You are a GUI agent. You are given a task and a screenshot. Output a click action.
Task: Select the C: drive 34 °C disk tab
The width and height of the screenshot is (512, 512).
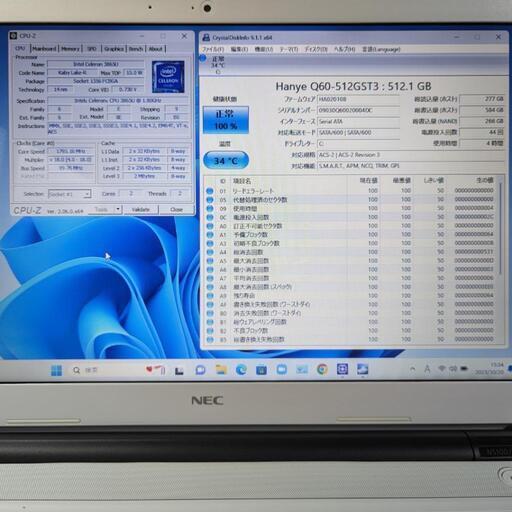[x=218, y=65]
